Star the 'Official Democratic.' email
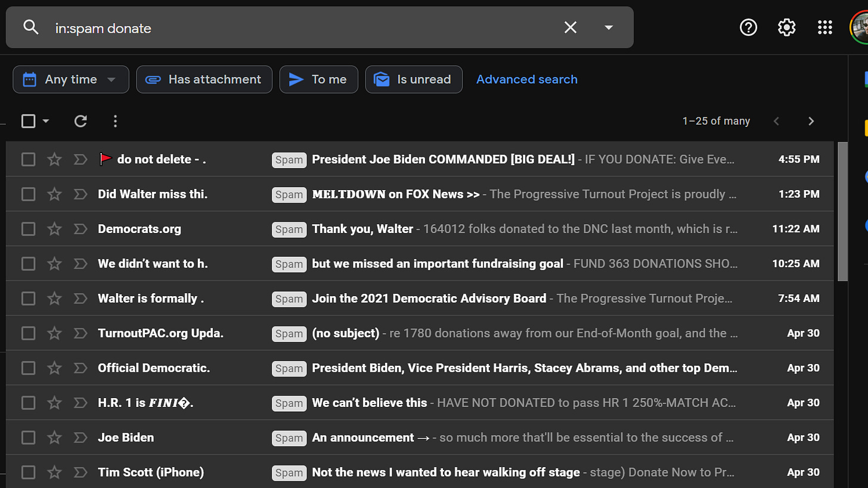The width and height of the screenshot is (868, 488). [54, 368]
